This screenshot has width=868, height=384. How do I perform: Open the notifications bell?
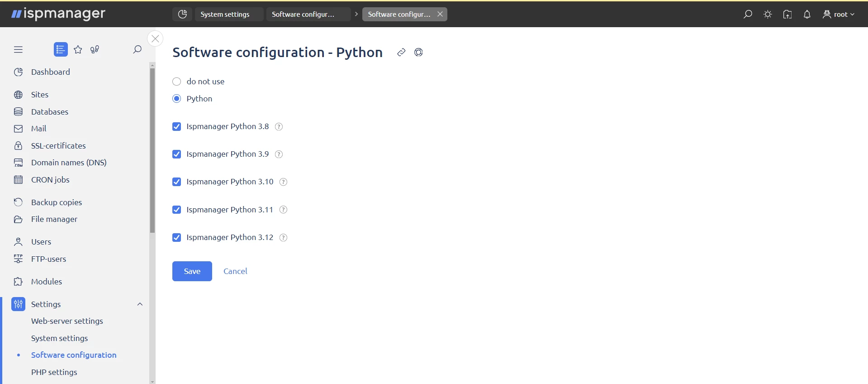pyautogui.click(x=807, y=14)
